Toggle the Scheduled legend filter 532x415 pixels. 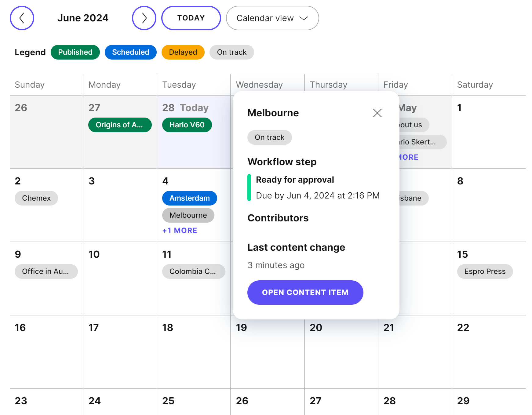point(130,52)
